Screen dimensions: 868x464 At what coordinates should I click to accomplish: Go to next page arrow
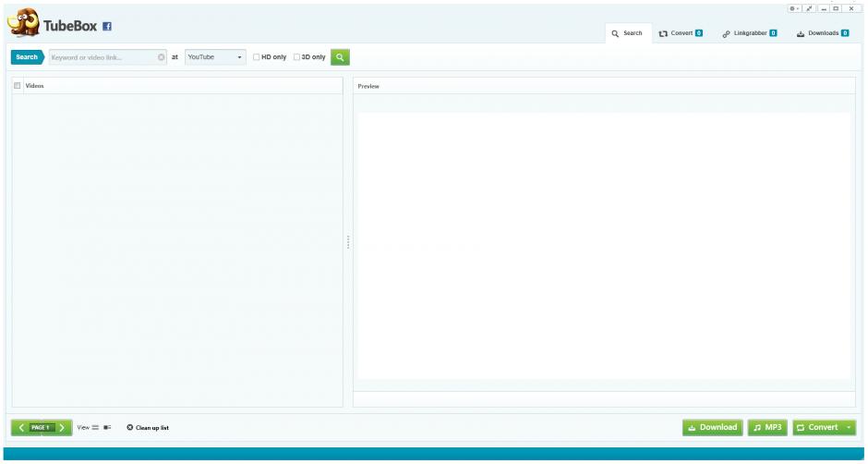coord(62,428)
